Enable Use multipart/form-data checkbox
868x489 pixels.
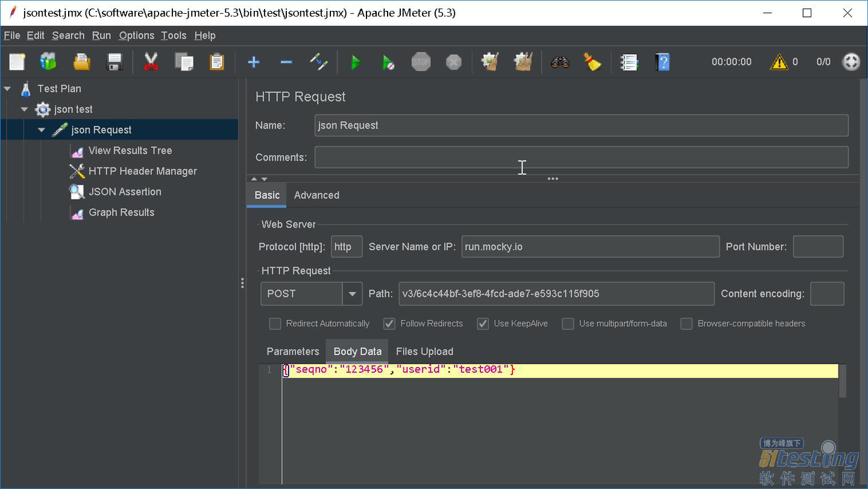point(568,324)
